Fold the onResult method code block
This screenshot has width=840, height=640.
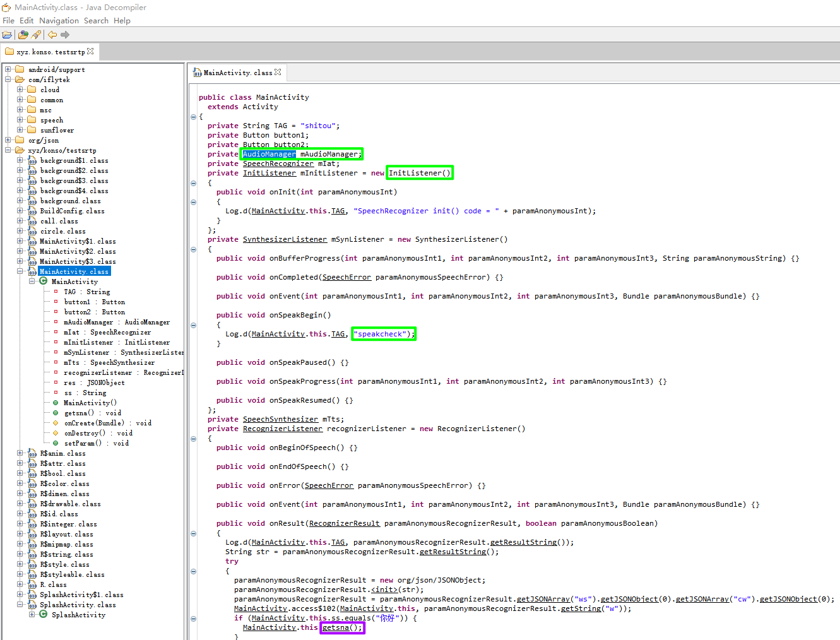(x=193, y=533)
